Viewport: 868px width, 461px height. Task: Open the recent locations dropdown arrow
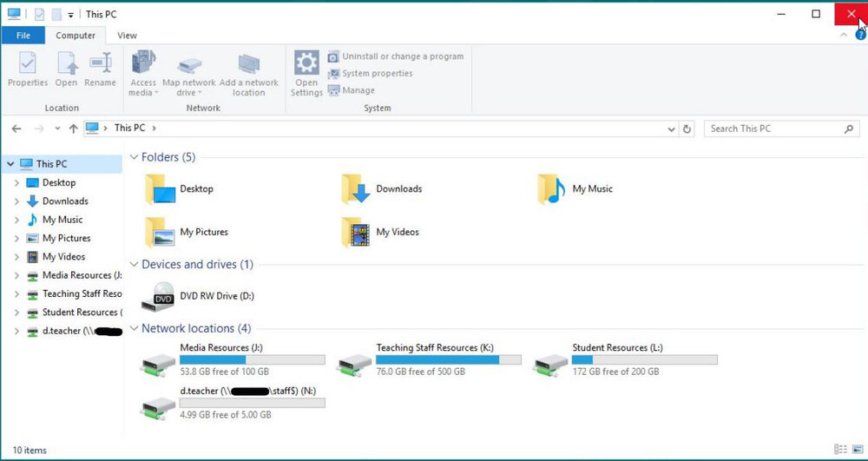click(x=57, y=128)
